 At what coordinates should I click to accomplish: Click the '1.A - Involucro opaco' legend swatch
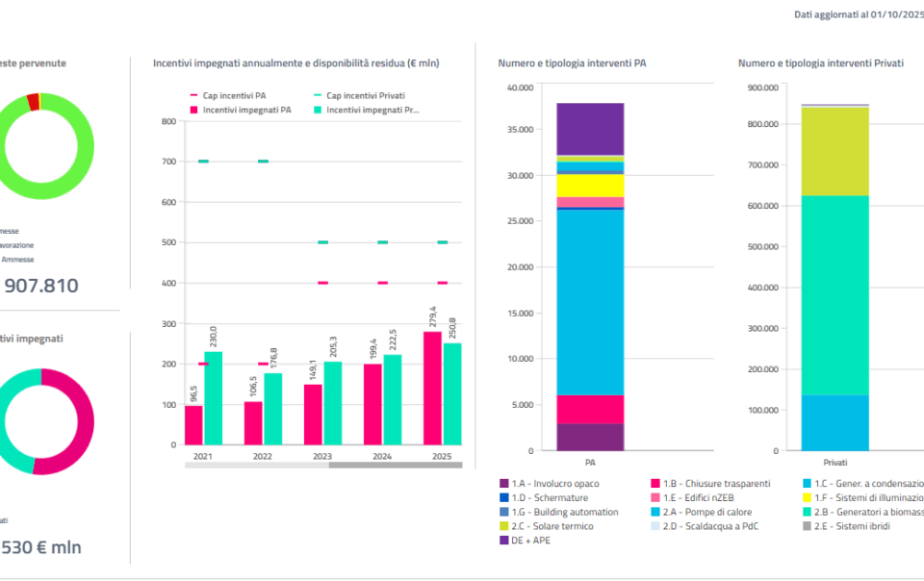coord(504,483)
